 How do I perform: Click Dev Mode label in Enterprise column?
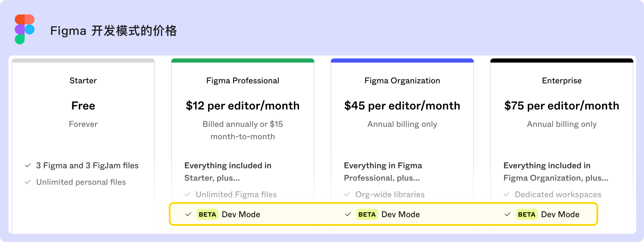coord(560,214)
